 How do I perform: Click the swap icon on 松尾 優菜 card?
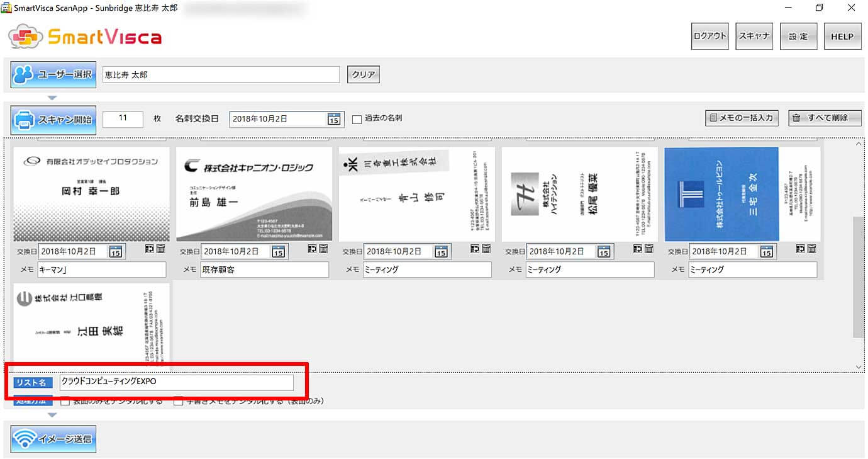(x=638, y=249)
